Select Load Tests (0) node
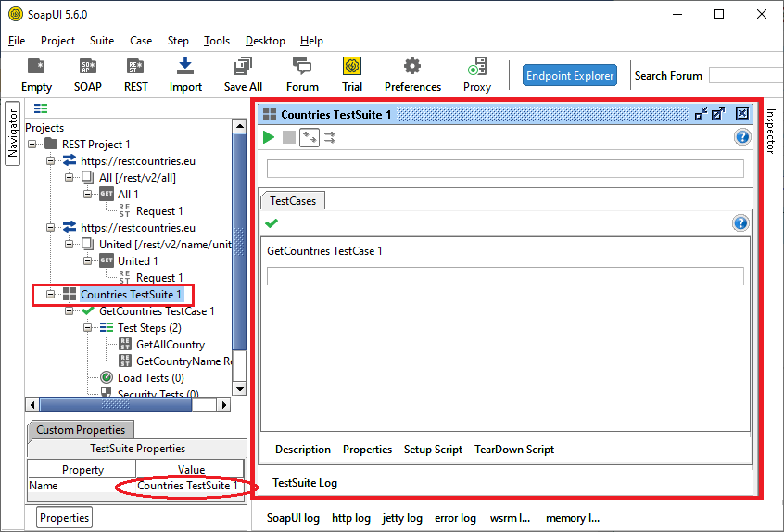Viewport: 784px width, 532px height. point(150,378)
